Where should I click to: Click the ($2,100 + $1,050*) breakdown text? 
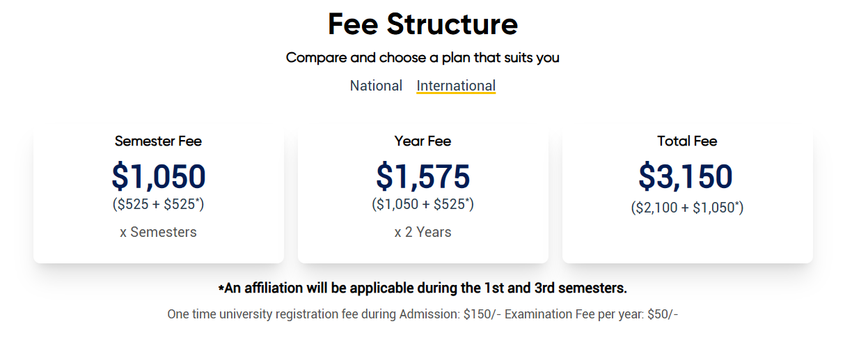click(687, 207)
